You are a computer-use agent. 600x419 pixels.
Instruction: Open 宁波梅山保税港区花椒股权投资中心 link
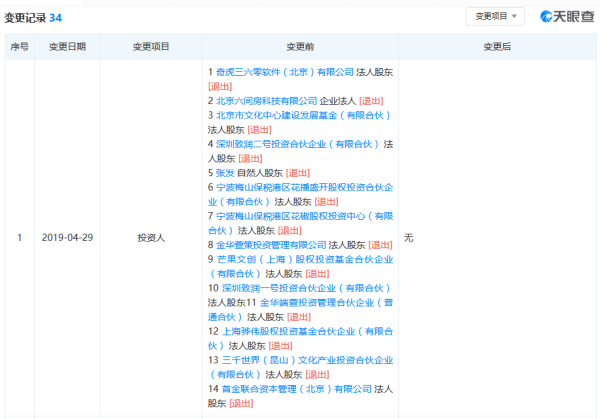[300, 223]
